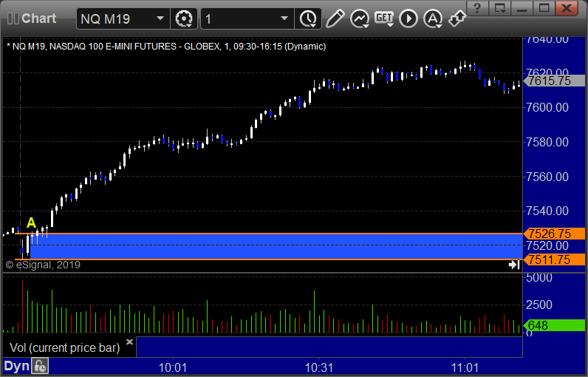Select the Vol (current price bar) label
Screen dimensions: 588x377
64,347
